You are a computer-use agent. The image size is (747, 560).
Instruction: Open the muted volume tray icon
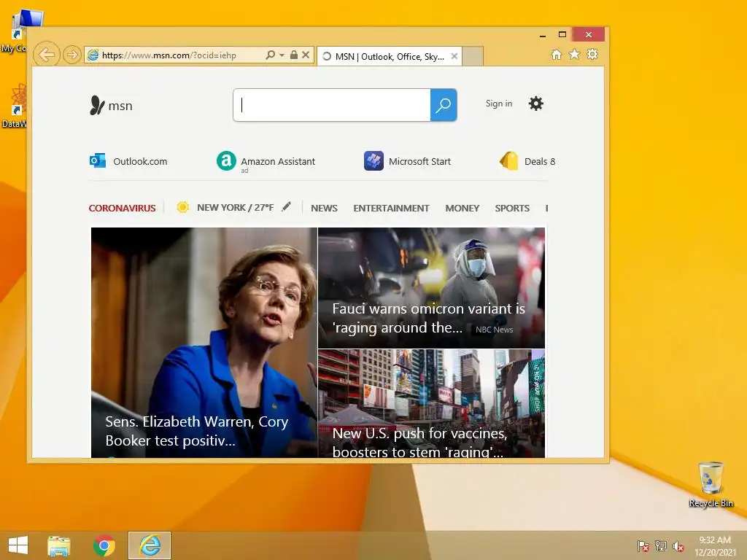(678, 546)
